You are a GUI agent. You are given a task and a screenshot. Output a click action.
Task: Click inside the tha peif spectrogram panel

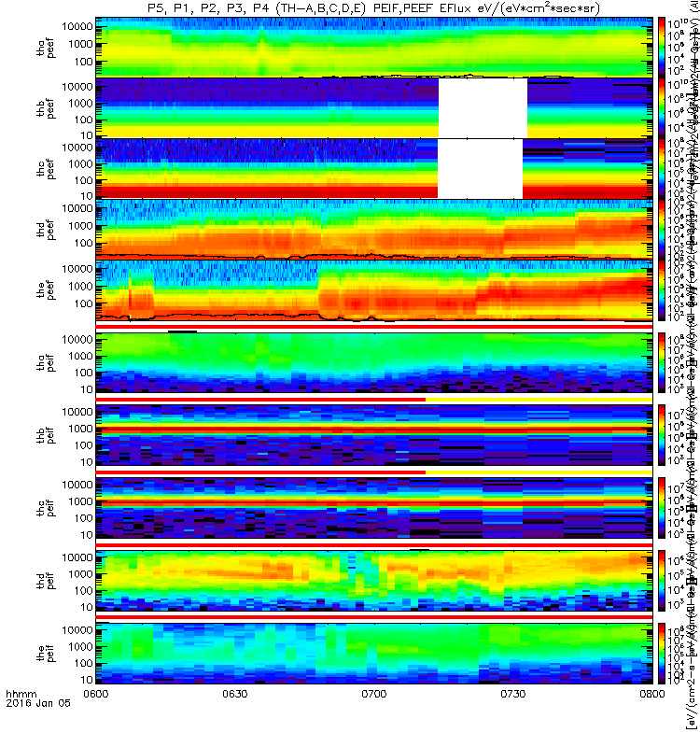[374, 362]
